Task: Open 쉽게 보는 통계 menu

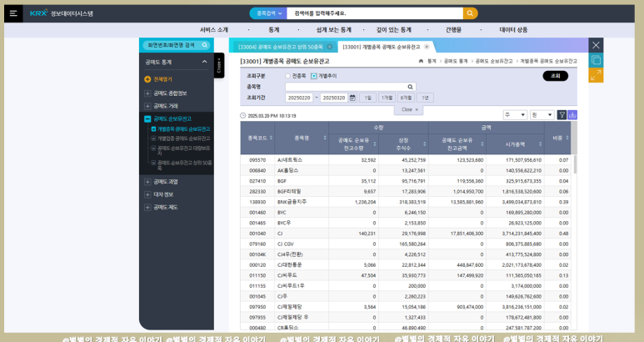Action: [x=333, y=30]
